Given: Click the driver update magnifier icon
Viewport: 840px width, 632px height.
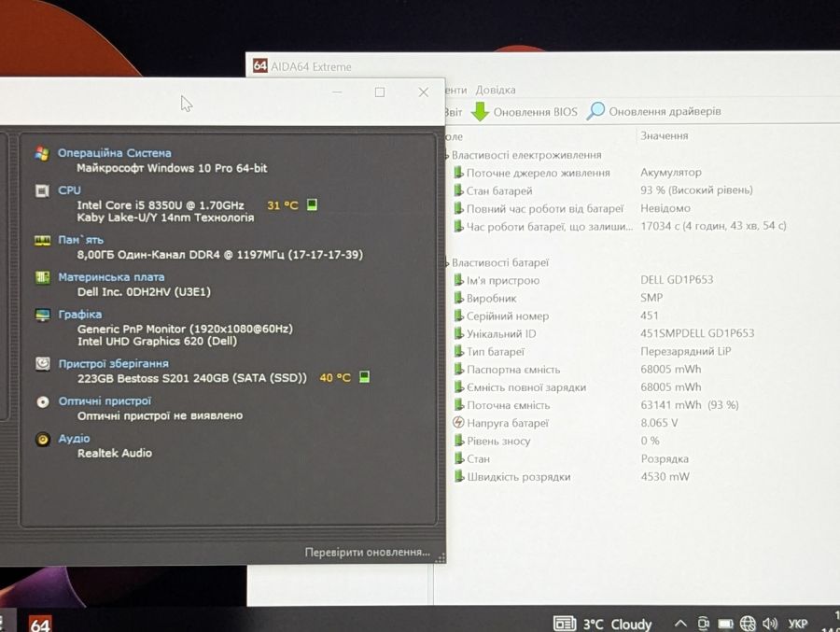Looking at the screenshot, I should (595, 111).
